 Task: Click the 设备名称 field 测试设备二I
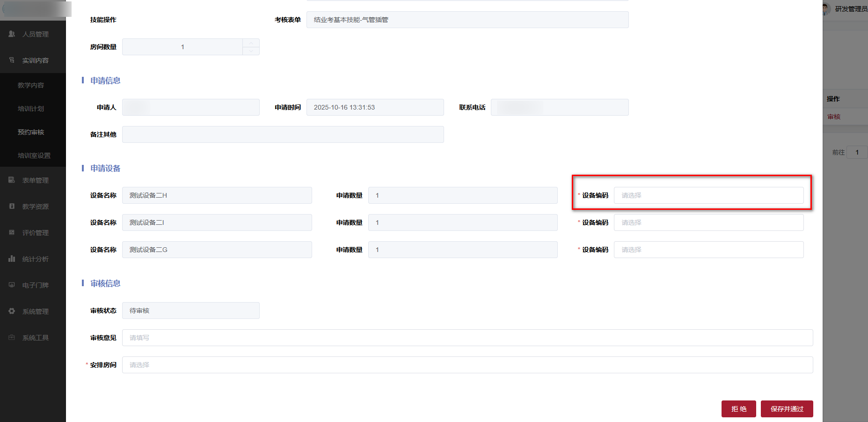click(217, 222)
